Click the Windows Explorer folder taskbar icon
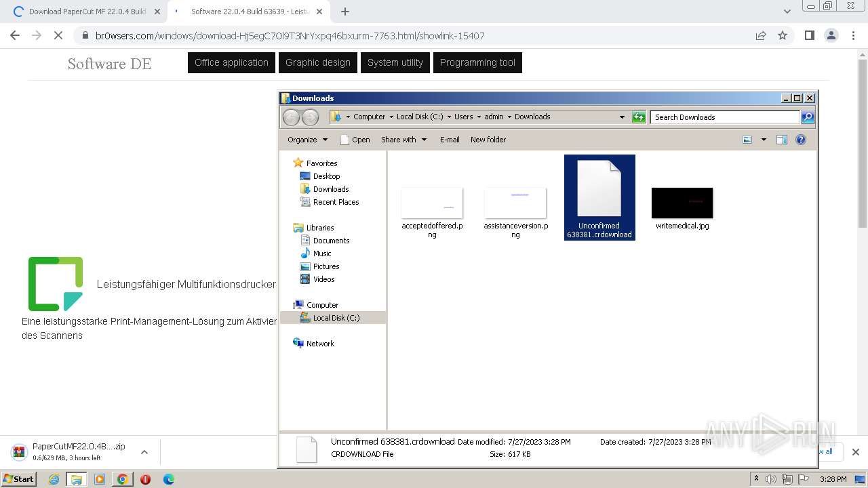 [x=77, y=479]
